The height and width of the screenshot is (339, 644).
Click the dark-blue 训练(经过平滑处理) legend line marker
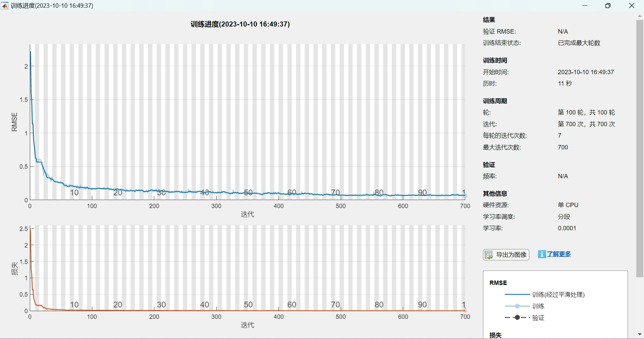(517, 295)
